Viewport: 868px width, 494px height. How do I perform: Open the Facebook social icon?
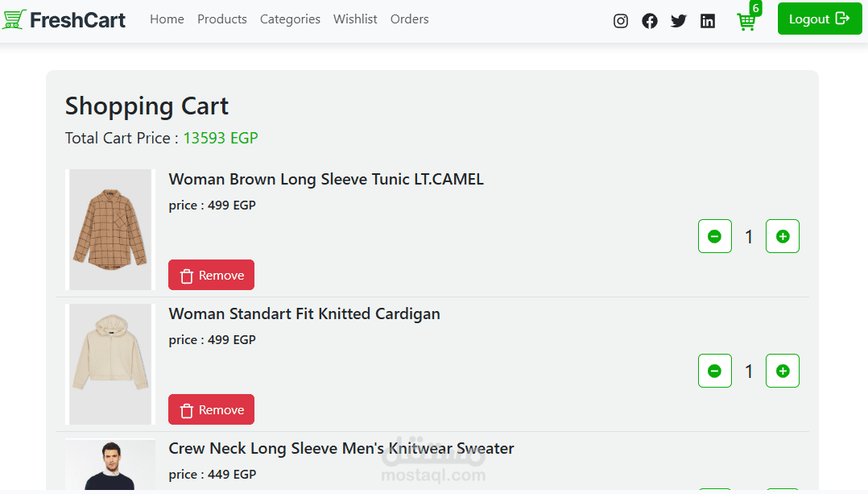[649, 21]
